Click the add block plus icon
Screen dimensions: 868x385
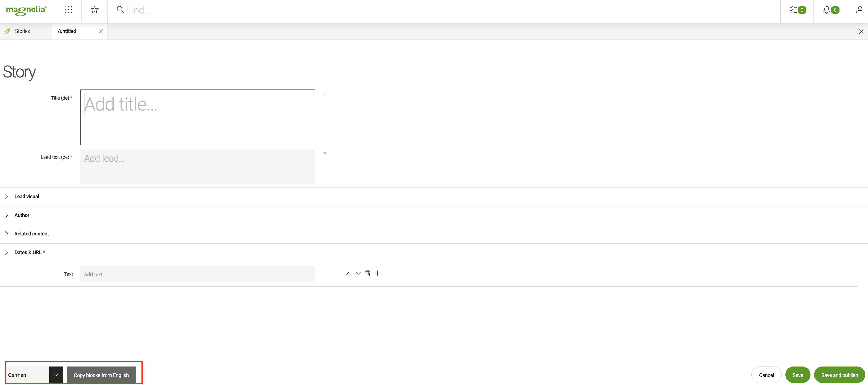(x=377, y=273)
